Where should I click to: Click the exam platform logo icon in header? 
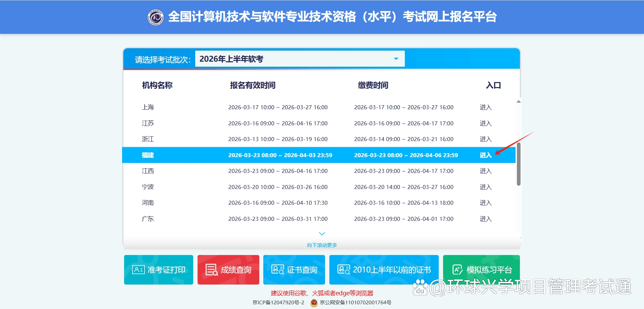click(155, 17)
